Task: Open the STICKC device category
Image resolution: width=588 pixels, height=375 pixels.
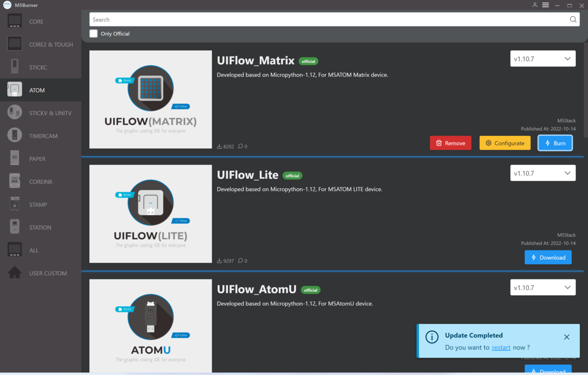Action: click(x=41, y=67)
